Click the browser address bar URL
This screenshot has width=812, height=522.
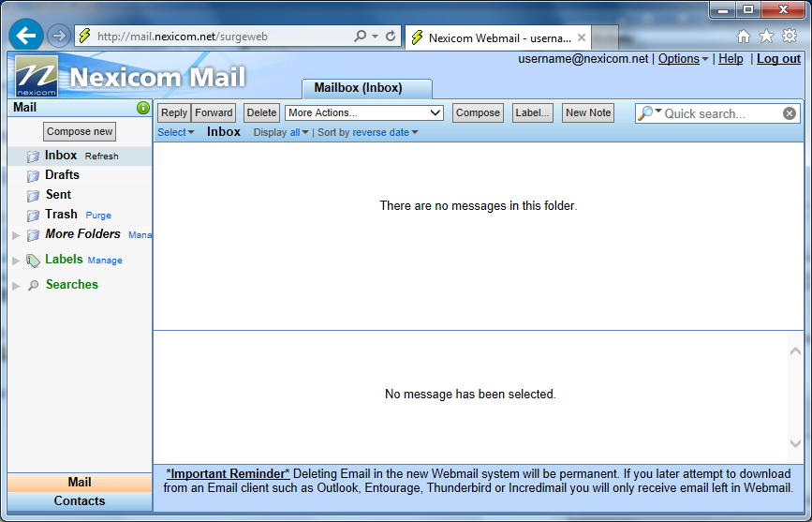[183, 37]
